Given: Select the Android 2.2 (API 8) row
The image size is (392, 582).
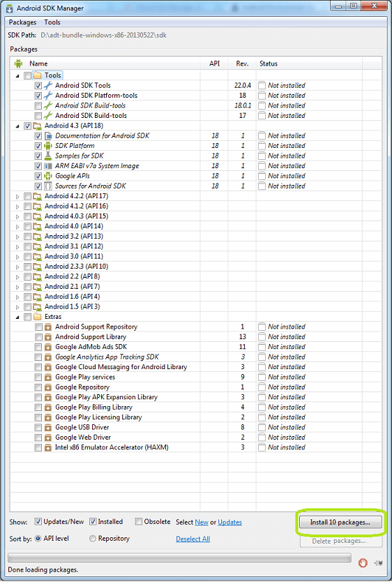Looking at the screenshot, I should (x=196, y=276).
